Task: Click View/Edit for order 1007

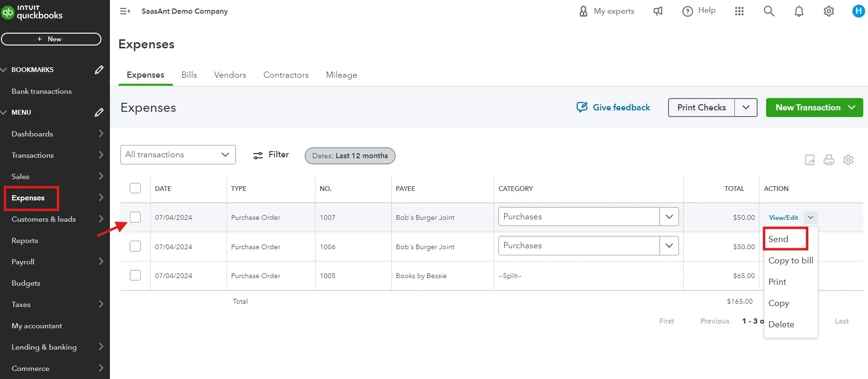Action: click(783, 217)
